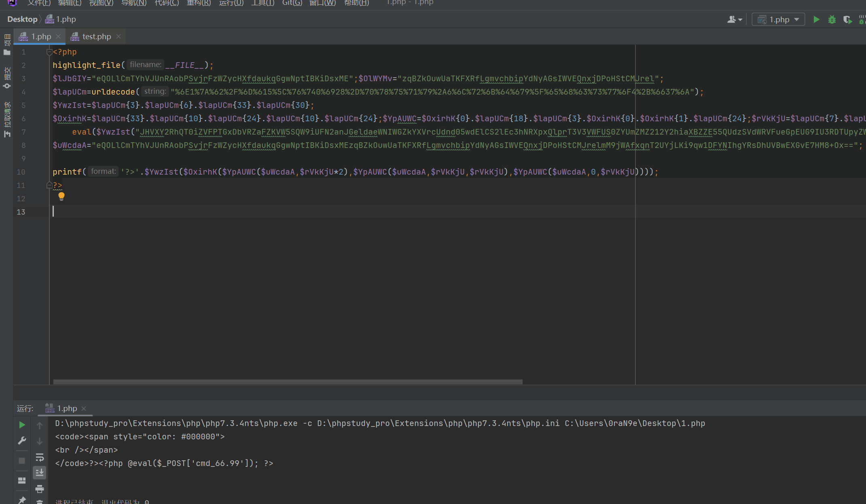
Task: Open the 文件(F) menu
Action: point(39,3)
